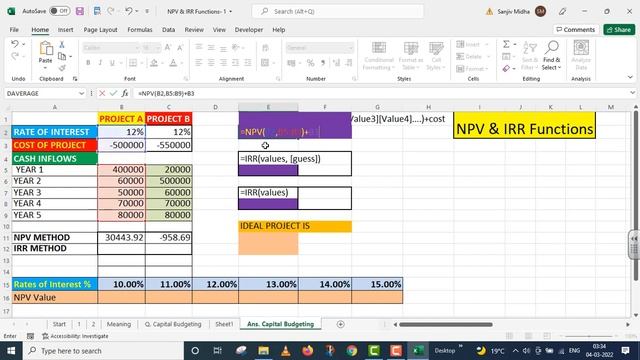
Task: Open the File menu
Action: pos(14,30)
